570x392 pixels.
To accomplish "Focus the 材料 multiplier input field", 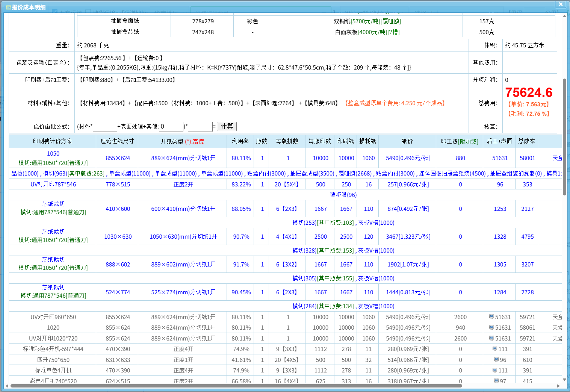I will click(105, 127).
